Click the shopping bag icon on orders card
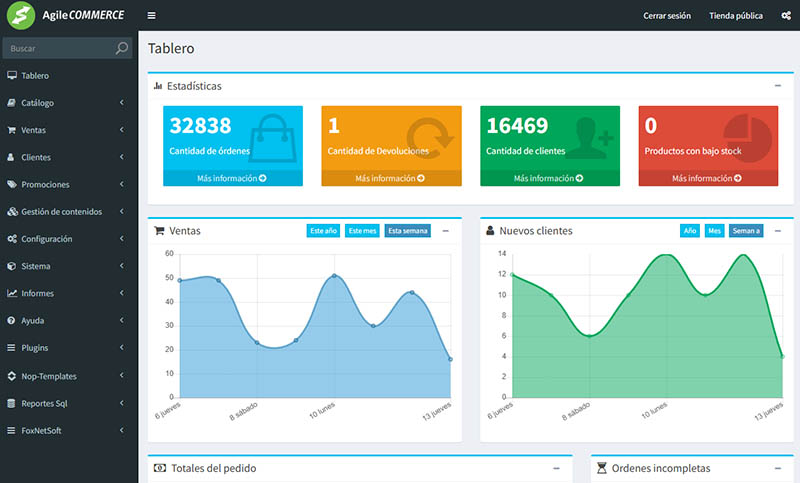800x483 pixels. [273, 138]
